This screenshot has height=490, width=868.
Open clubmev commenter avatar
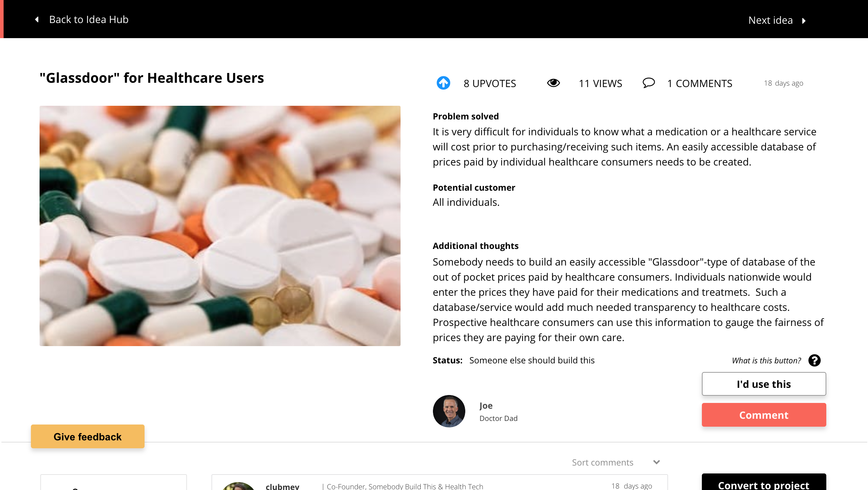[238, 486]
